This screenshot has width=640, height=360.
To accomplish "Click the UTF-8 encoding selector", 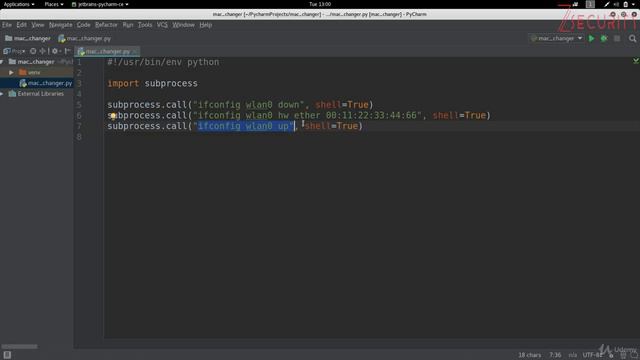I will tap(592, 355).
